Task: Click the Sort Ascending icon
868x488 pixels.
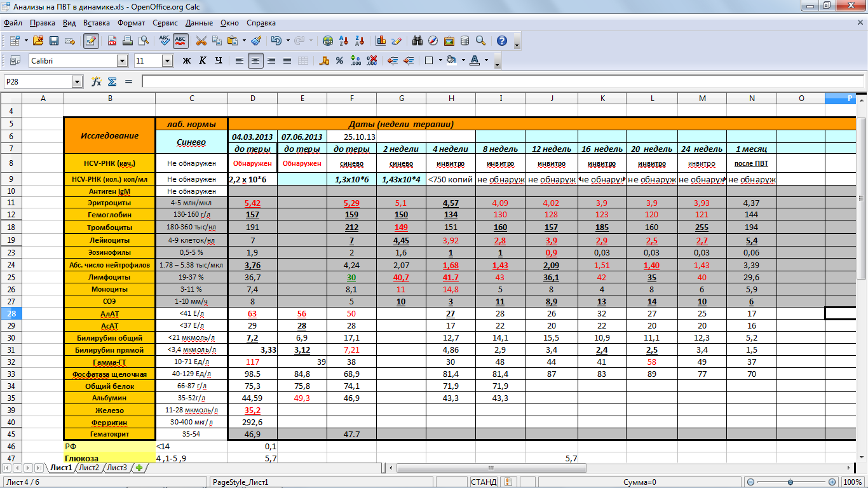Action: point(343,41)
